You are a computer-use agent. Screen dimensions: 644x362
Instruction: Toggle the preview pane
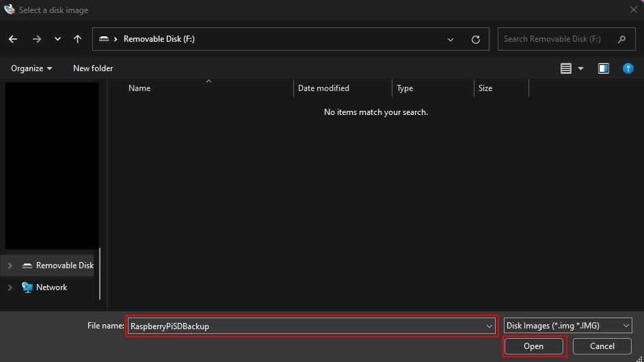tap(604, 68)
